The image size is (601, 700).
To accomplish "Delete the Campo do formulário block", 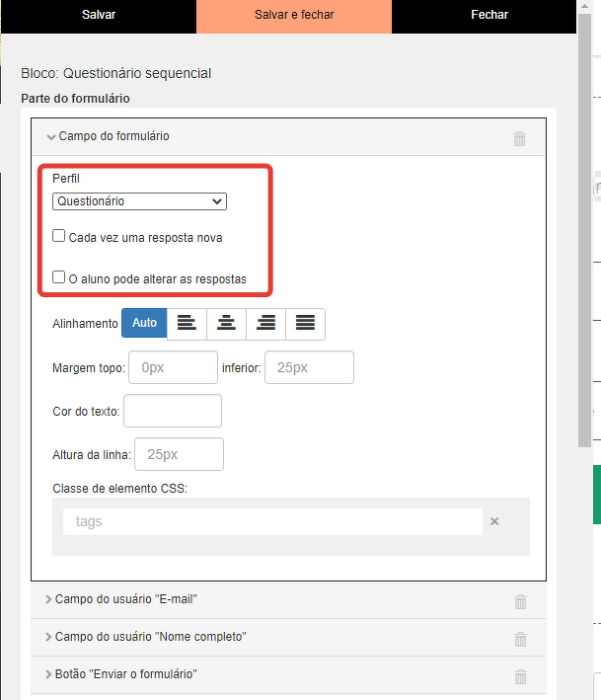I will click(x=519, y=139).
